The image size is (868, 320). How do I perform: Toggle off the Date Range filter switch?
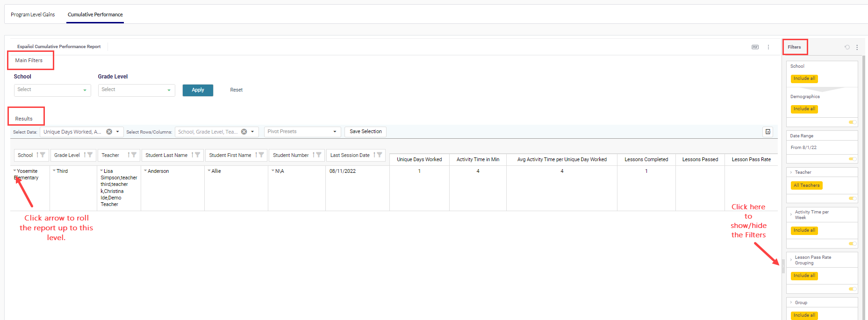click(x=853, y=159)
